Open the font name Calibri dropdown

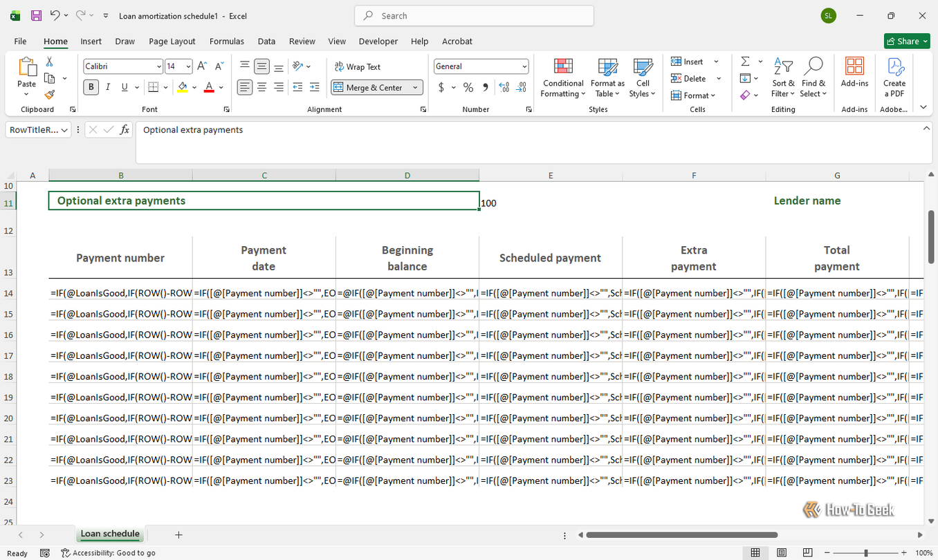[158, 66]
